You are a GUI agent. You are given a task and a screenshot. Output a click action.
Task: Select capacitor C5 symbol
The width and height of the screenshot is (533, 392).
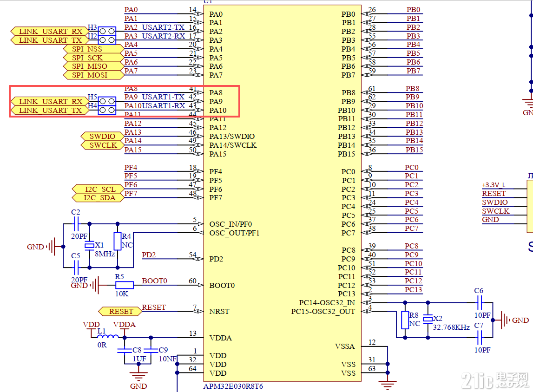pos(76,268)
